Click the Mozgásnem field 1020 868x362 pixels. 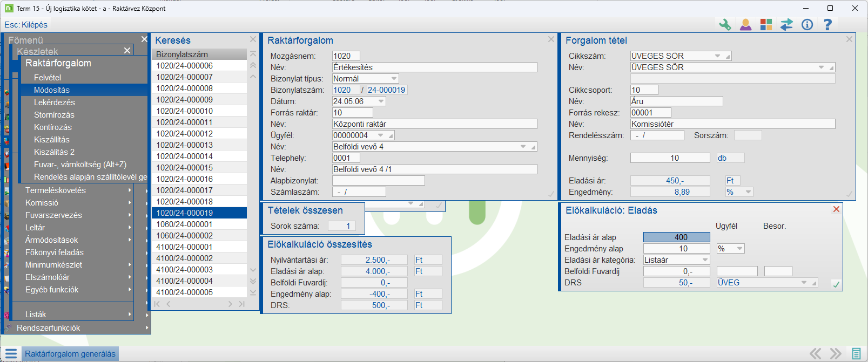(x=346, y=56)
